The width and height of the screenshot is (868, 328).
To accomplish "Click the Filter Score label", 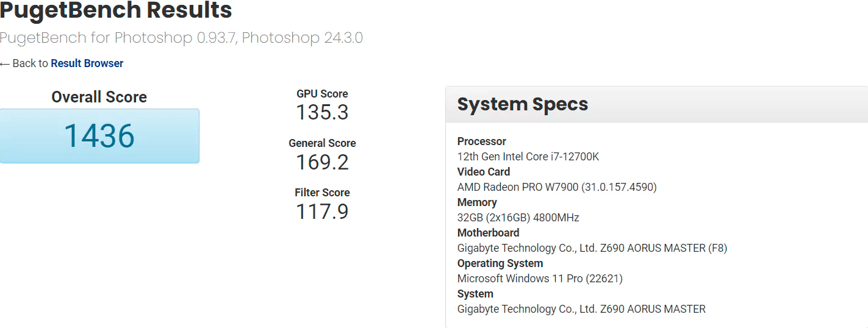I will tap(322, 193).
